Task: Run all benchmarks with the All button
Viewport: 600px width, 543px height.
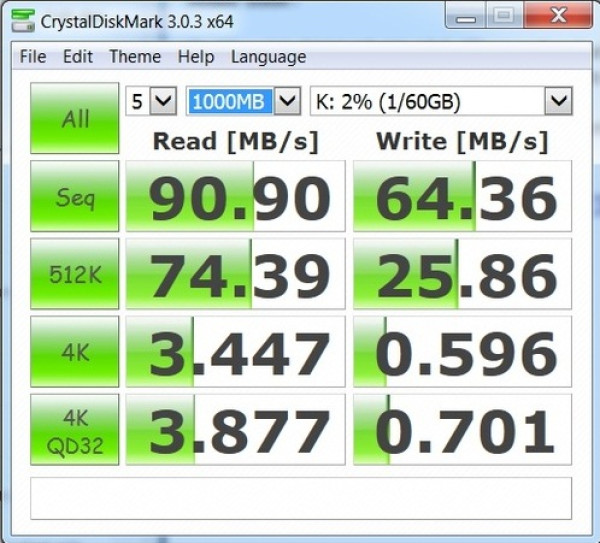Action: [75, 118]
